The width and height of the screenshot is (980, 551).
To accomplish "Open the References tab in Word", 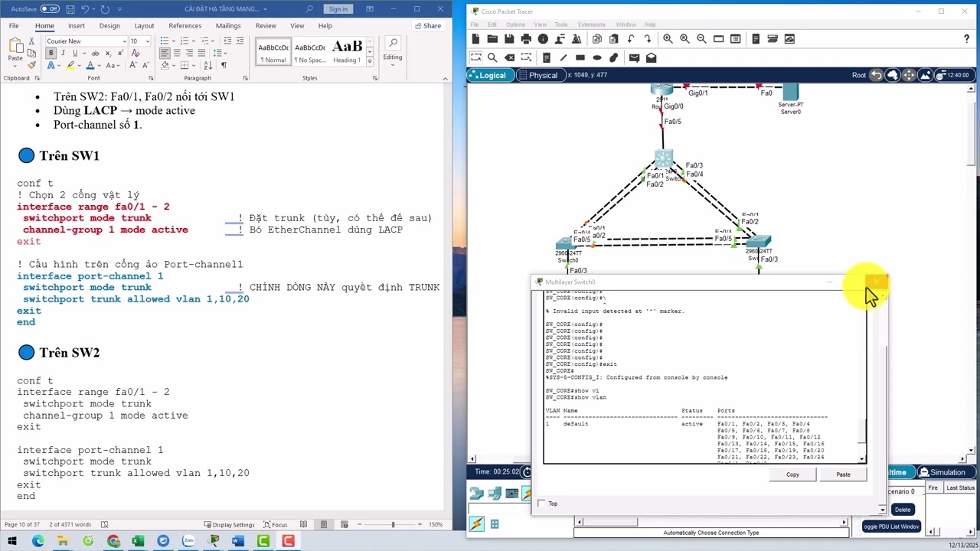I will point(185,25).
